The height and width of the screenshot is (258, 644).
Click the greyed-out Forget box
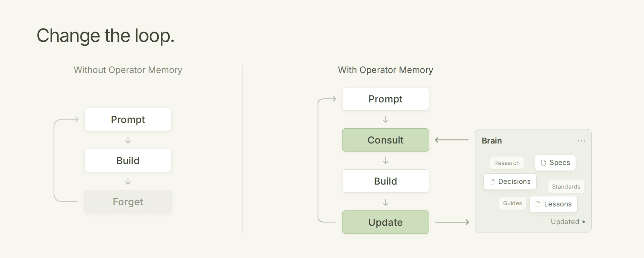(128, 202)
